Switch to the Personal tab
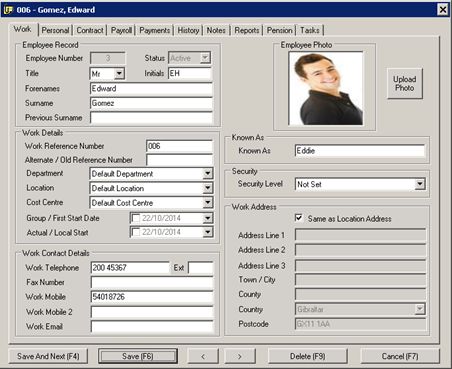 pos(55,30)
